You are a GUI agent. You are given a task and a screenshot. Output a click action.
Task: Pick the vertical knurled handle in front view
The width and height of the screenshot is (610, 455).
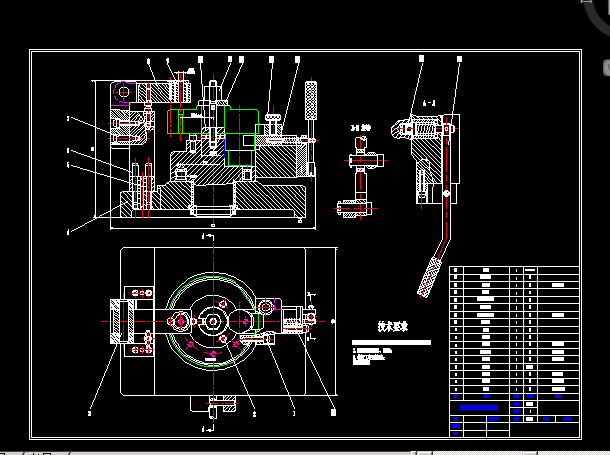pyautogui.click(x=311, y=100)
